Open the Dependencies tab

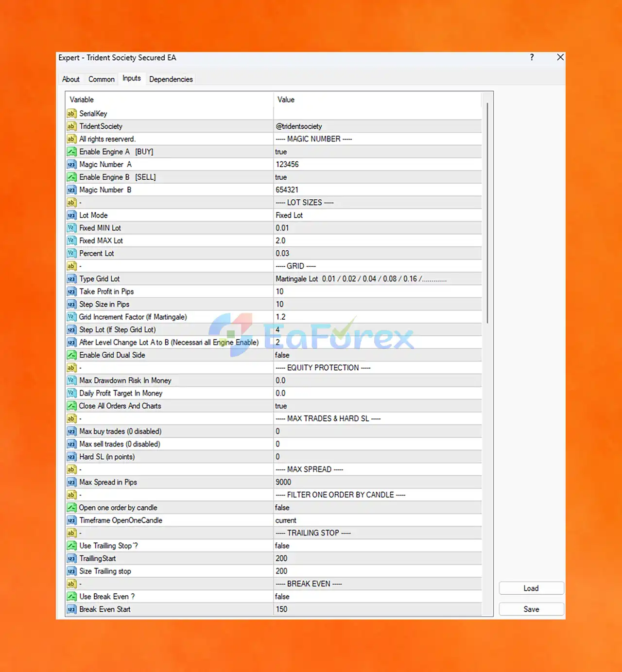click(x=171, y=79)
